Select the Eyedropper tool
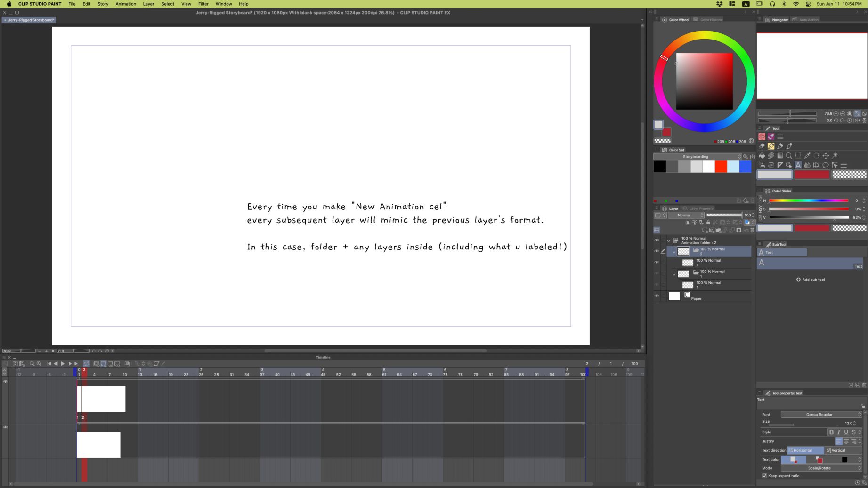This screenshot has width=868, height=488. tap(807, 156)
